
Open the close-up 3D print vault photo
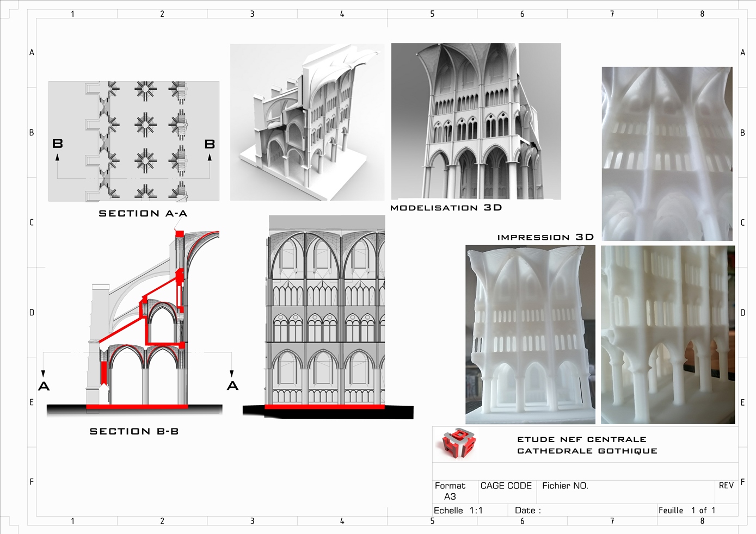(667, 154)
